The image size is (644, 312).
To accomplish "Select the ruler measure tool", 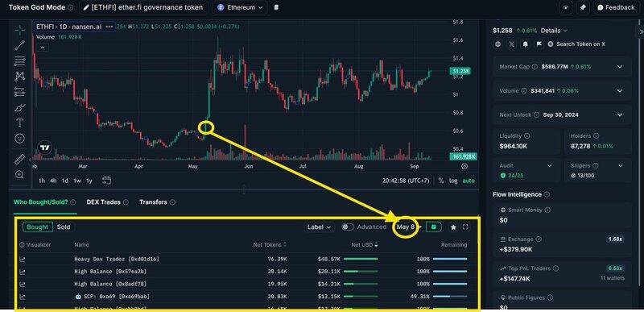I will [x=19, y=159].
